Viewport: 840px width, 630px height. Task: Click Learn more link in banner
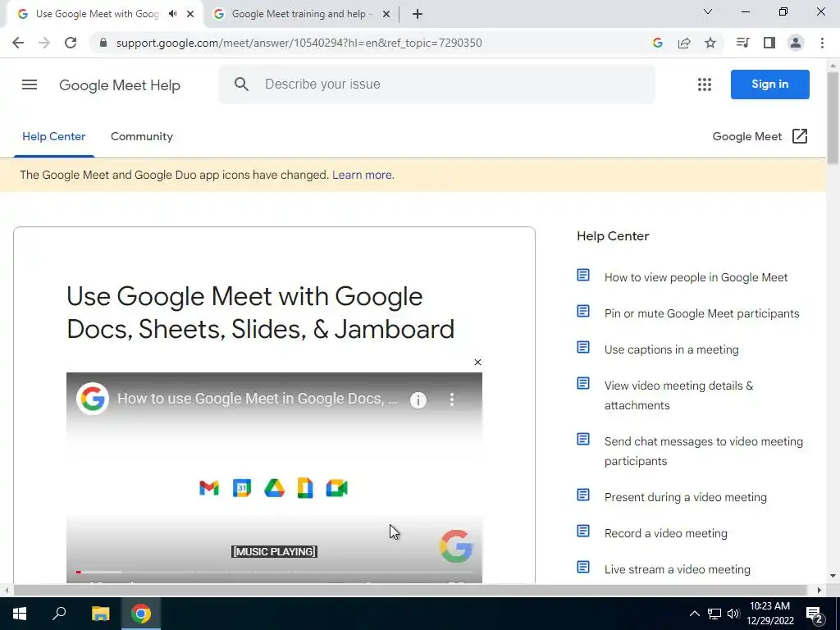(362, 176)
